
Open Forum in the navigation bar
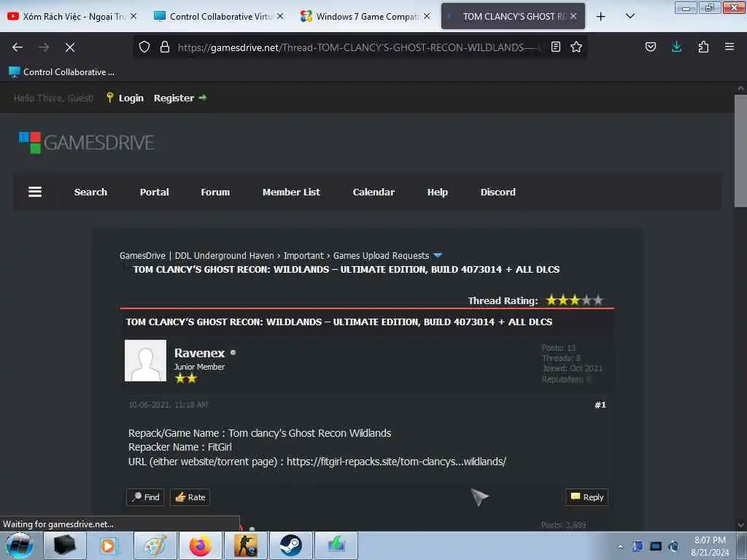click(x=215, y=192)
